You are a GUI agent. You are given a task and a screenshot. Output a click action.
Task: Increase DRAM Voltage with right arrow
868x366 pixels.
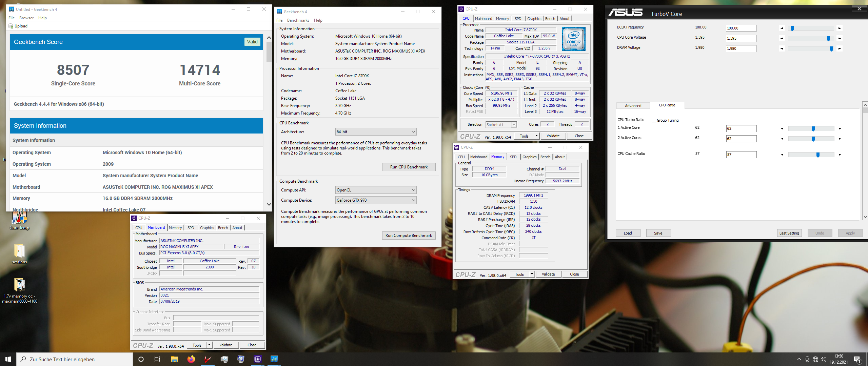pos(840,49)
